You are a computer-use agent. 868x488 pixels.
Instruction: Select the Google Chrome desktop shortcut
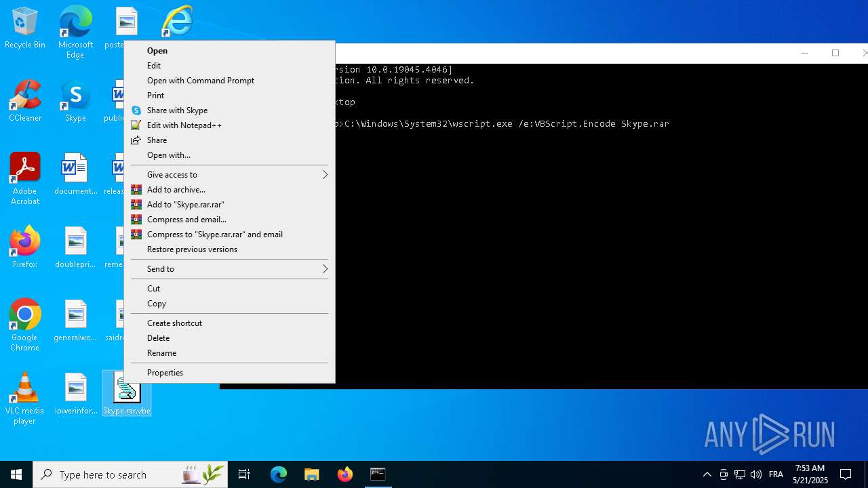pos(25,325)
